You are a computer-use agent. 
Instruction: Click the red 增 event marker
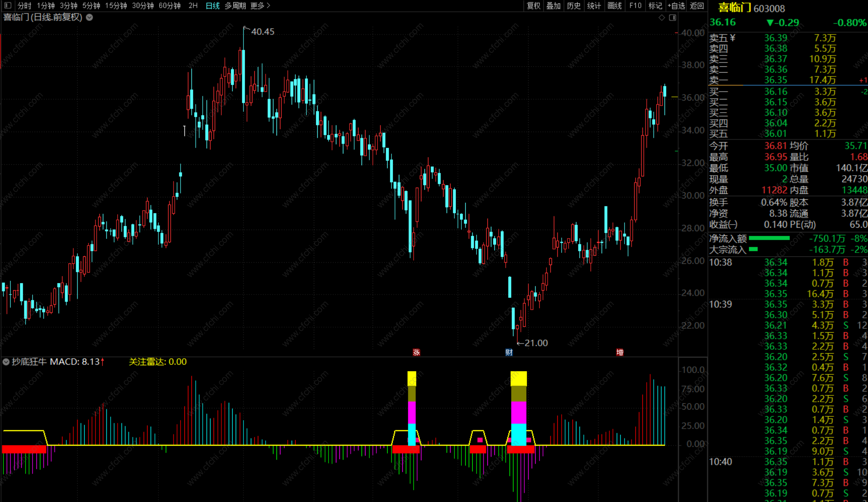(x=620, y=352)
